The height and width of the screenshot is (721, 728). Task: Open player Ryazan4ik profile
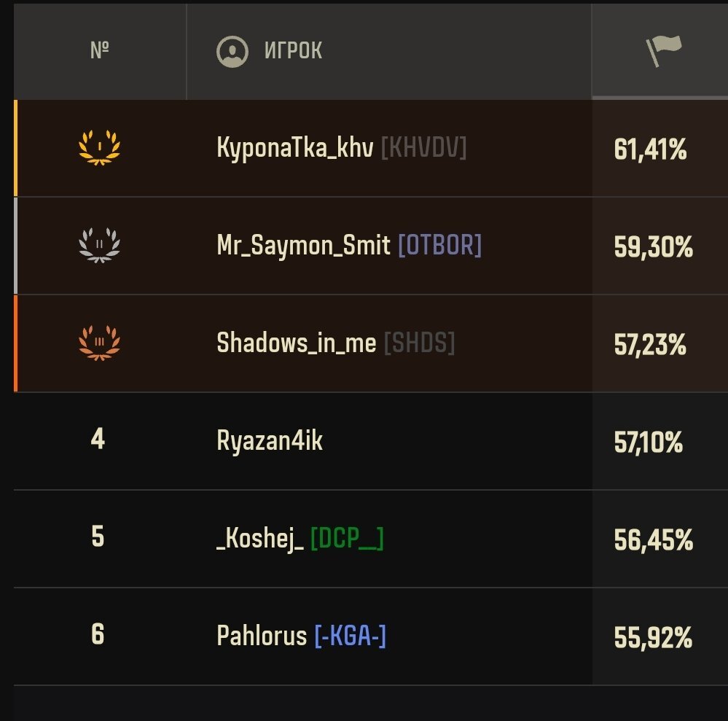click(x=270, y=441)
